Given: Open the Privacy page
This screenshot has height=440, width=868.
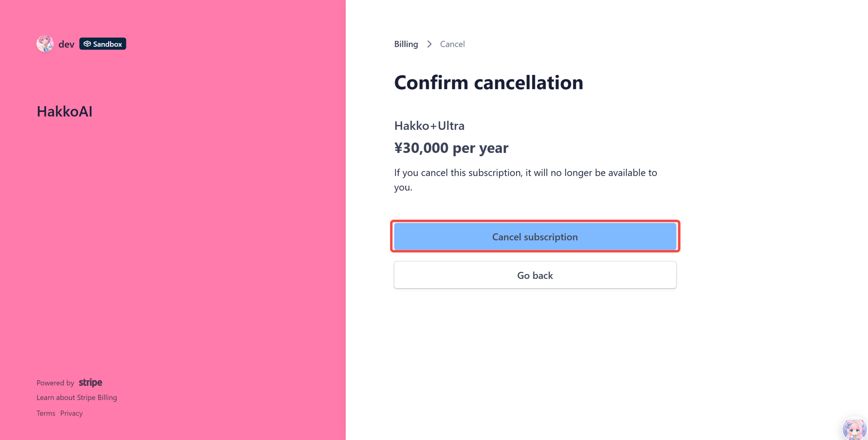Looking at the screenshot, I should click(71, 413).
